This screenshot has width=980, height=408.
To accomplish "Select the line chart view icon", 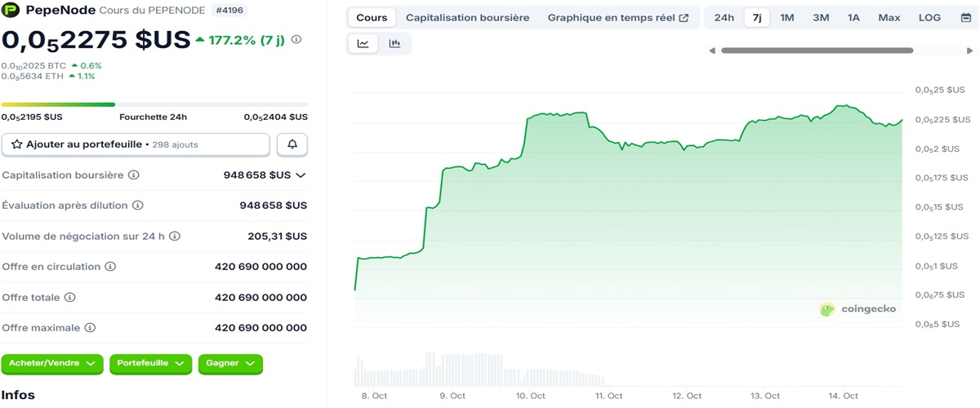I will pos(363,44).
